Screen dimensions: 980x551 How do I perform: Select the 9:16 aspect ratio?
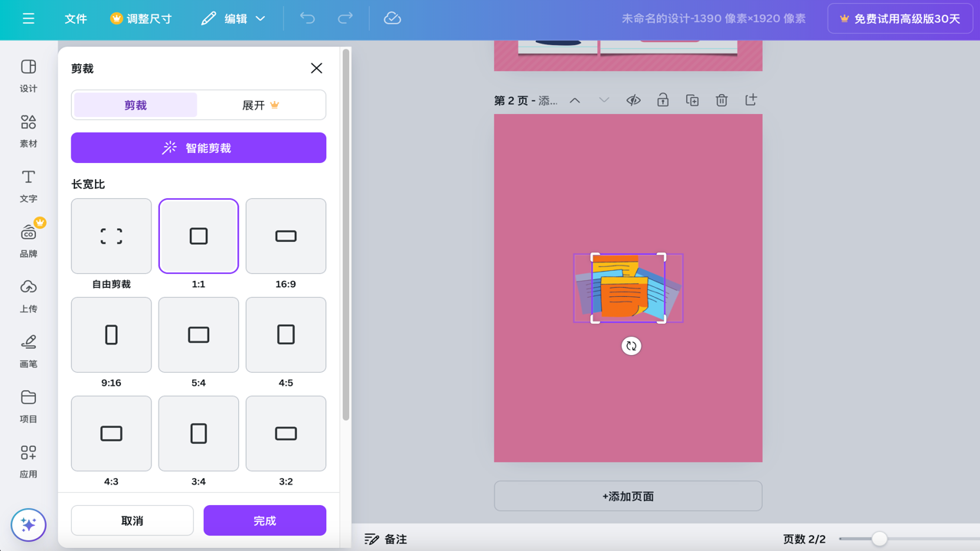(x=111, y=334)
